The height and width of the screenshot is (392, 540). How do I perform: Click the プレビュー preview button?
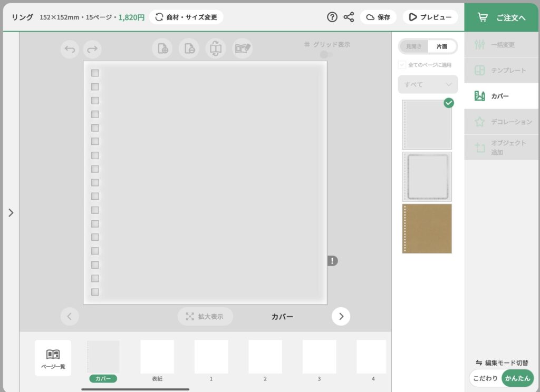430,17
